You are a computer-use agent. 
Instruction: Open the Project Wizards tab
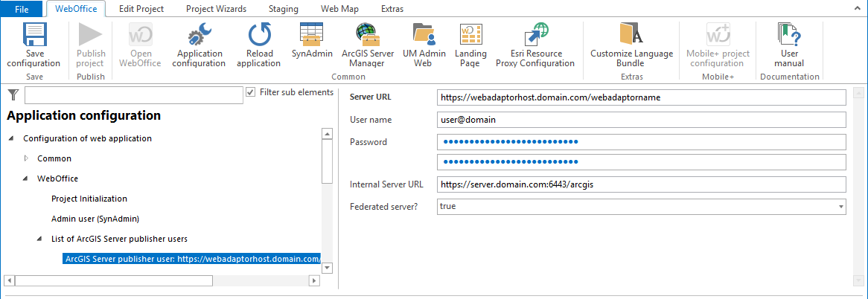(216, 9)
